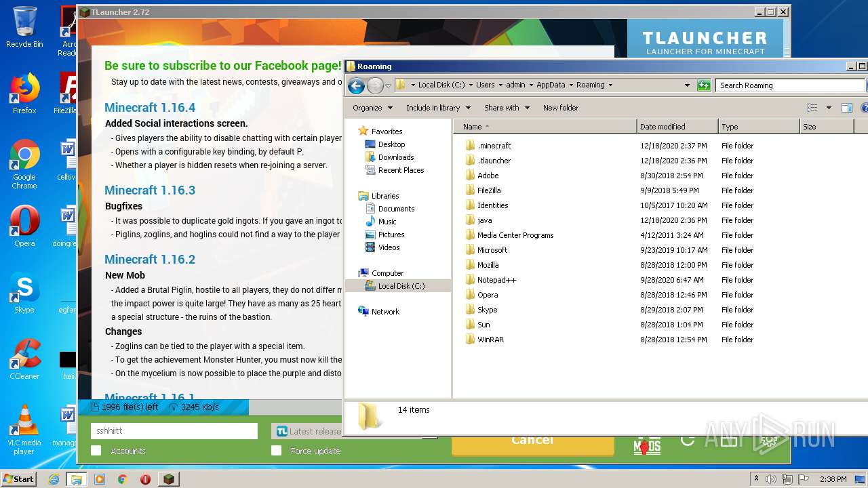Open recent pages arrow beside Forward button
The height and width of the screenshot is (488, 868).
tap(389, 85)
